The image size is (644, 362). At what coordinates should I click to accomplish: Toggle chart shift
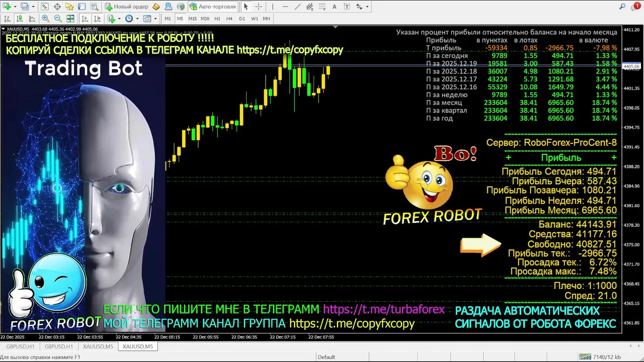97,19
